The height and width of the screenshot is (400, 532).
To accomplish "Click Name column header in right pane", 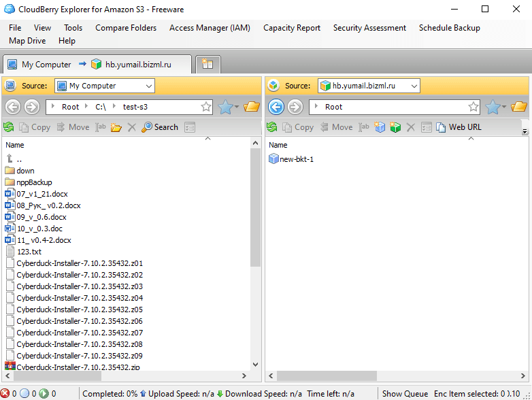I will 278,145.
